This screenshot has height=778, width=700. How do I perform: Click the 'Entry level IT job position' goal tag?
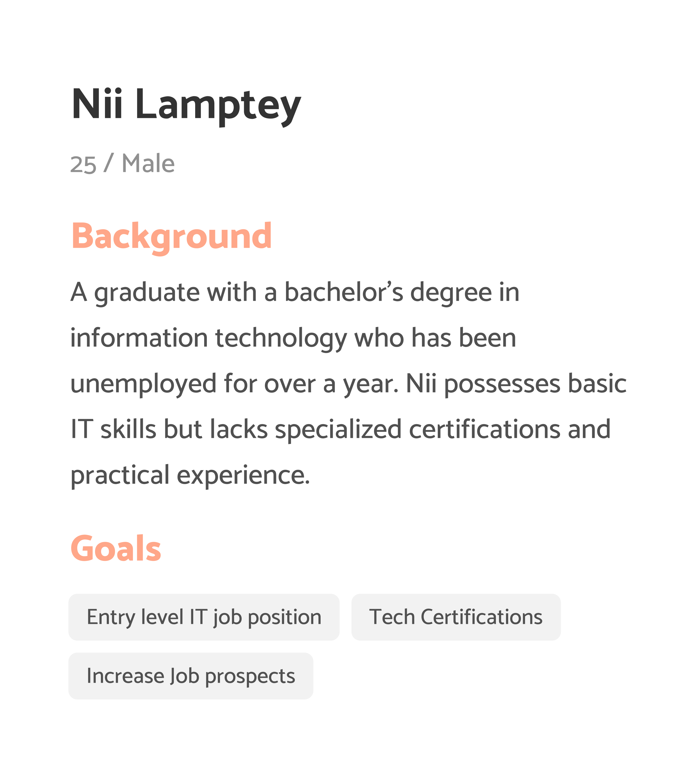click(204, 617)
